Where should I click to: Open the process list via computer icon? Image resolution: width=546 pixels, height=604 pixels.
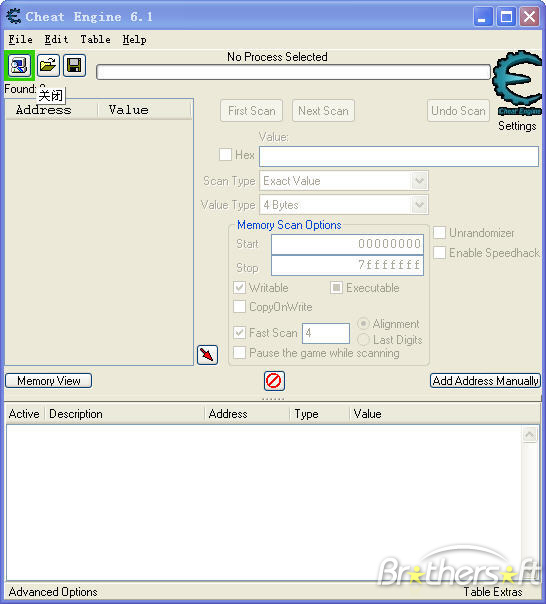coord(19,65)
